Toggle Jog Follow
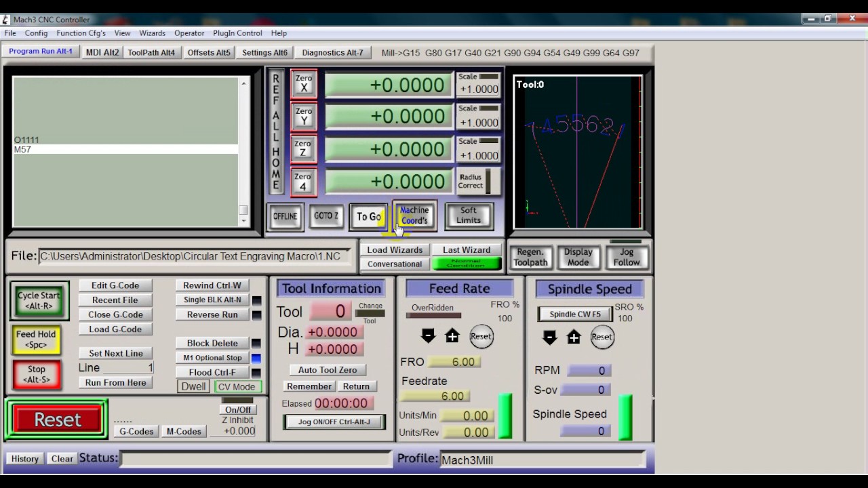The image size is (868, 488). click(627, 257)
